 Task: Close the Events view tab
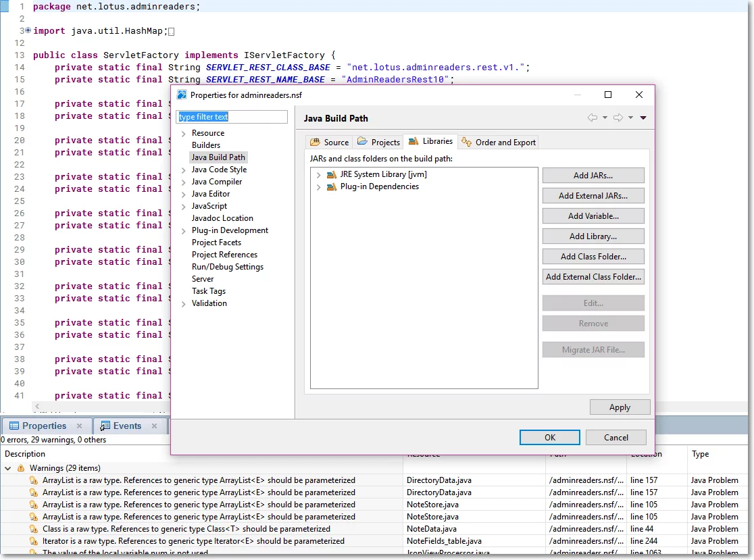tap(154, 426)
